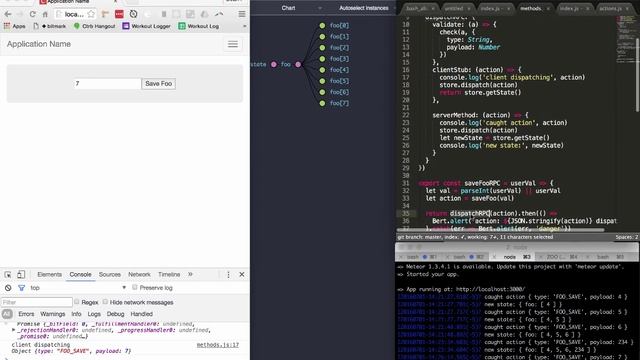
Task: Enable the Regex checkbox
Action: [77, 302]
